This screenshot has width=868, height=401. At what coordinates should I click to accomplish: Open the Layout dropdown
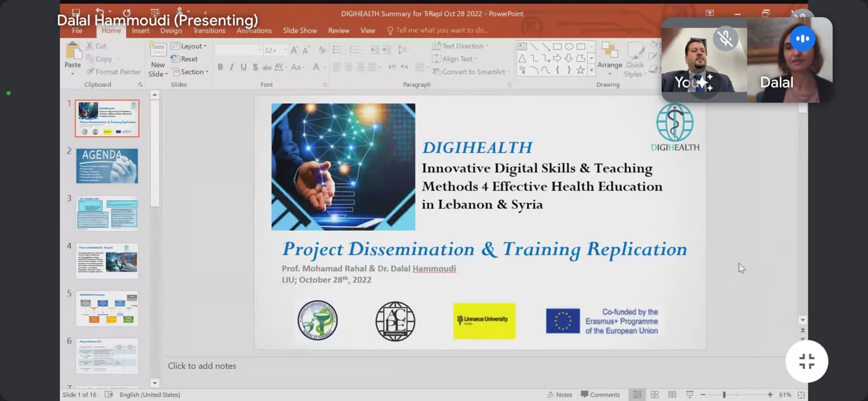point(189,46)
